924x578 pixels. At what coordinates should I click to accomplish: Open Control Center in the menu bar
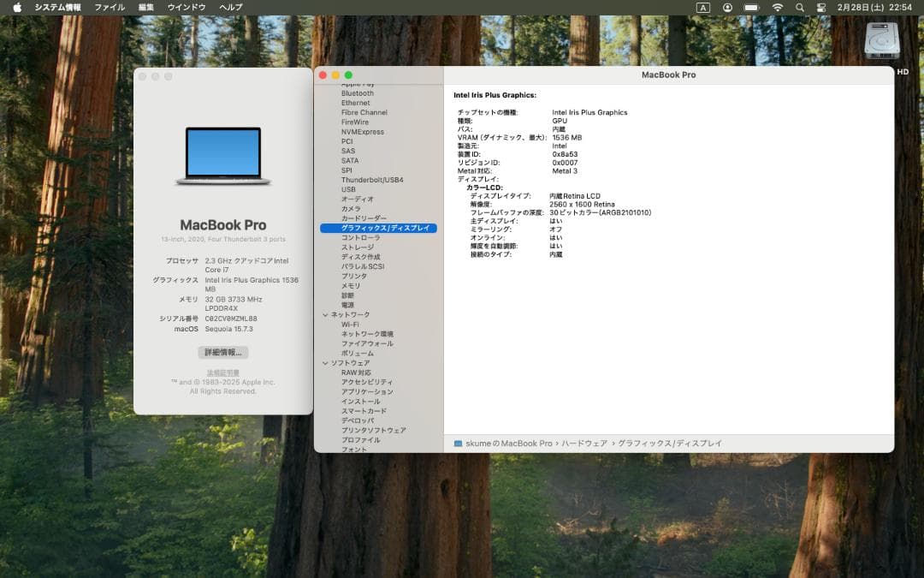tap(822, 7)
